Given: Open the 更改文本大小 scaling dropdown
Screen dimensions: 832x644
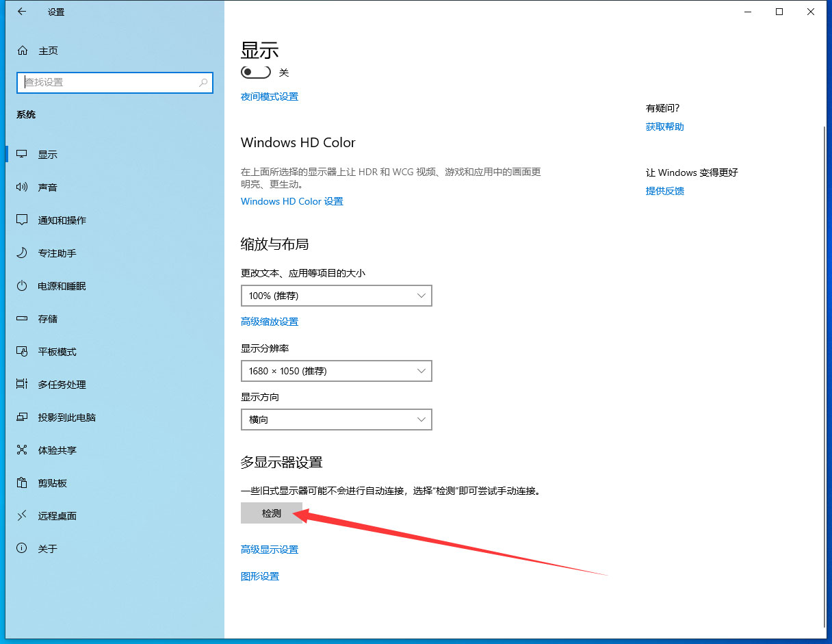Looking at the screenshot, I should pos(336,296).
